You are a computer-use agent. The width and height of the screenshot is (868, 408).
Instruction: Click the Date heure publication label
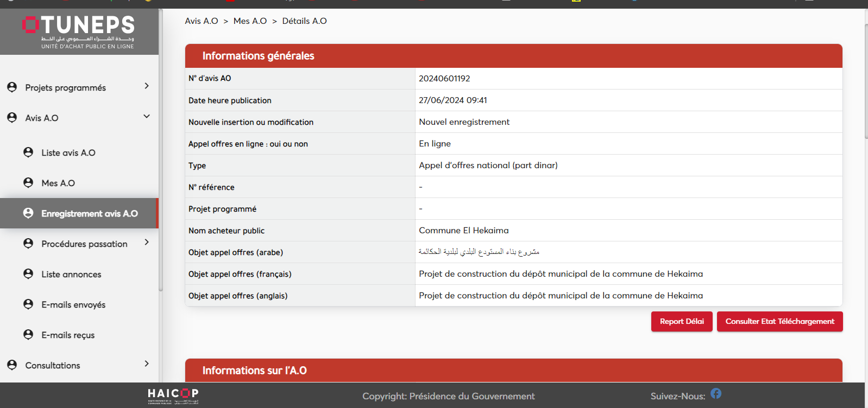pos(230,100)
